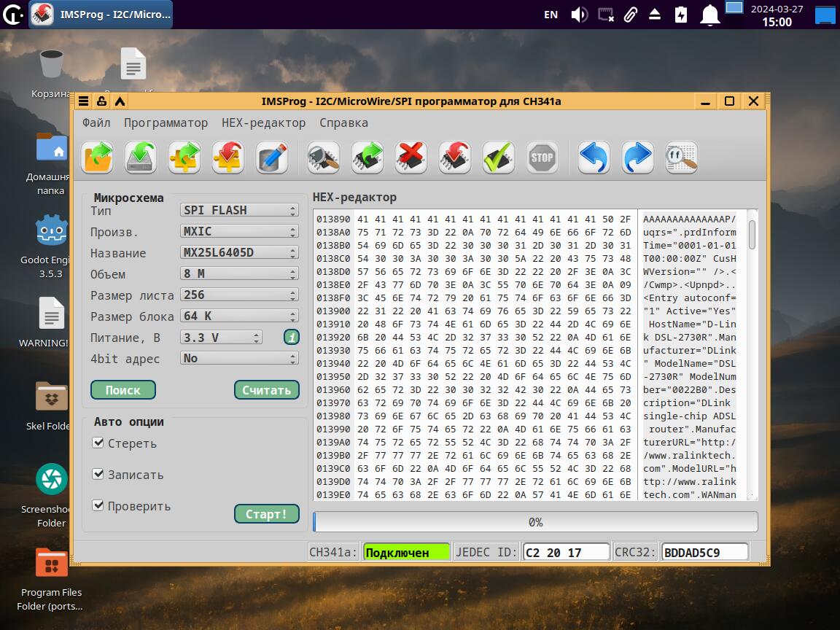This screenshot has width=840, height=630.
Task: Load a file part via puzzle icon with green arrow
Action: tap(184, 157)
